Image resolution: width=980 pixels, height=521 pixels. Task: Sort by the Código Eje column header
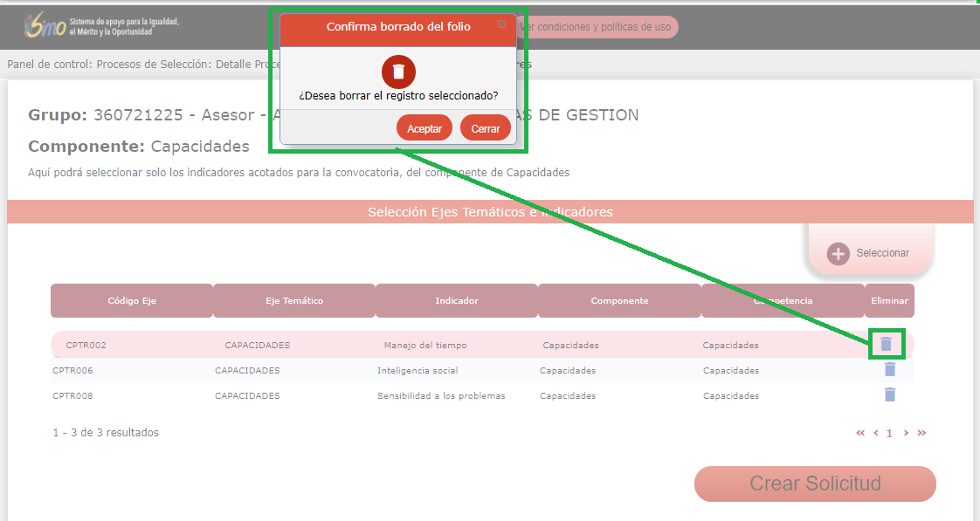[131, 301]
